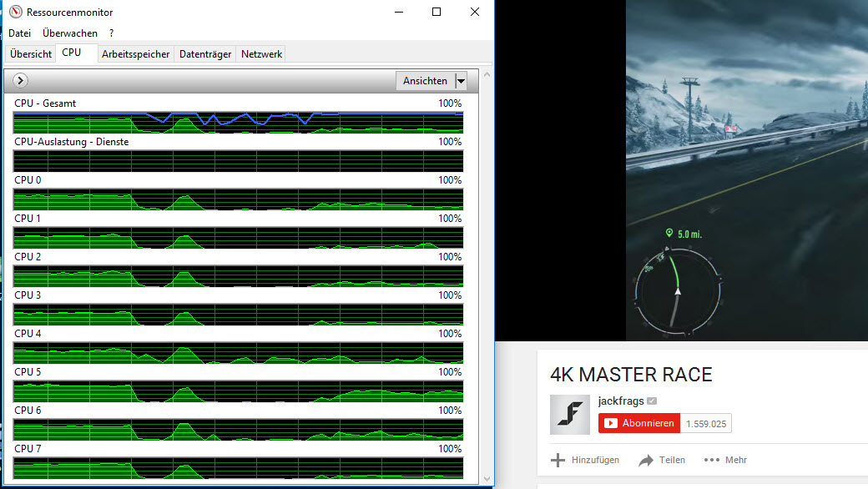Screen dimensions: 868x489
Task: Click the 1.559.025 subscriber count
Action: [x=706, y=424]
